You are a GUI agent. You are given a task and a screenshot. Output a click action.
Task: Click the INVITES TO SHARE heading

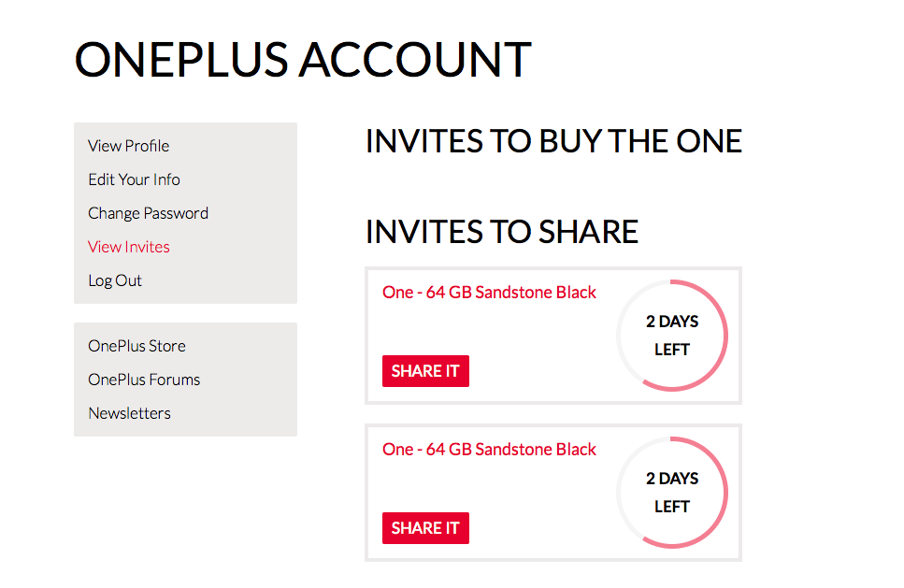[x=502, y=231]
